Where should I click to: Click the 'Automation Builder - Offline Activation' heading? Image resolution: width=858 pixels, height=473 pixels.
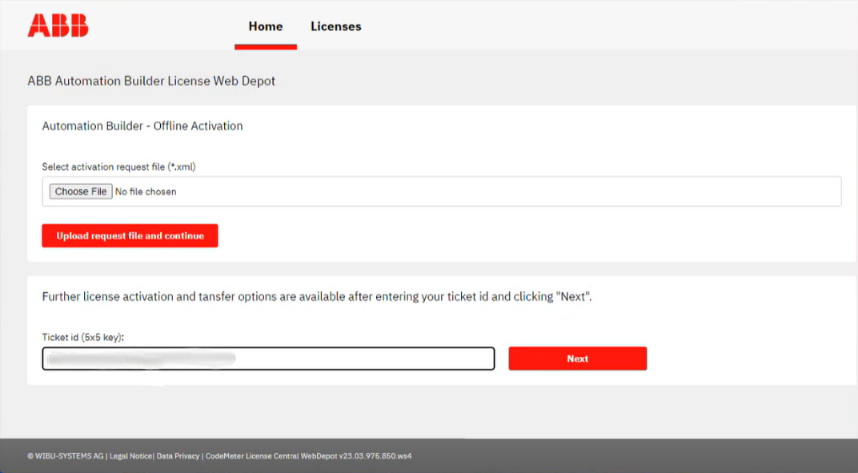[142, 126]
